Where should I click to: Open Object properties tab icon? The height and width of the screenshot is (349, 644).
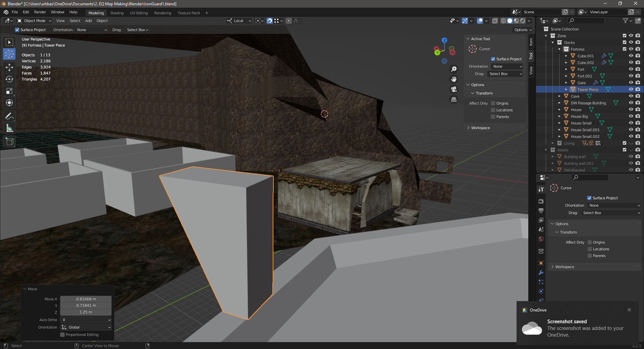tap(541, 263)
